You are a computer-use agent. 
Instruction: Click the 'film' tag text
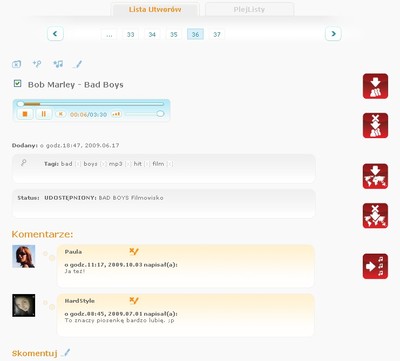158,164
